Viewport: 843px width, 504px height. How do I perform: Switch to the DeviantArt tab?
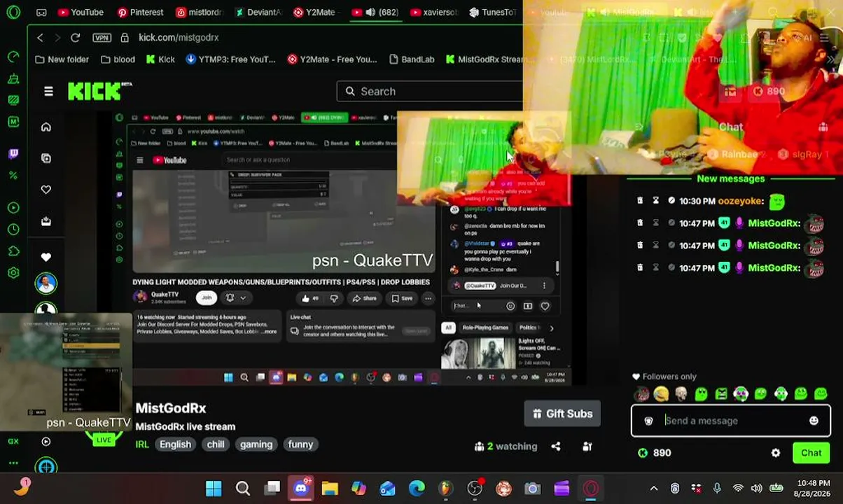pos(258,12)
